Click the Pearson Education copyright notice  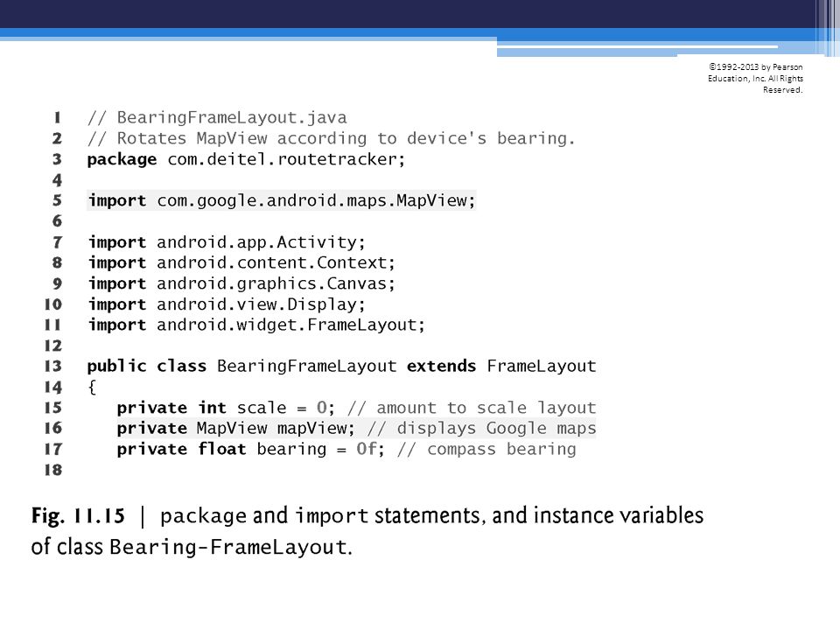[755, 78]
